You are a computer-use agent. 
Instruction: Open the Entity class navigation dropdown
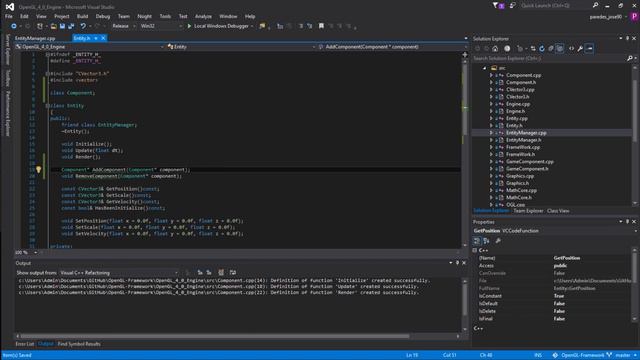click(x=241, y=47)
